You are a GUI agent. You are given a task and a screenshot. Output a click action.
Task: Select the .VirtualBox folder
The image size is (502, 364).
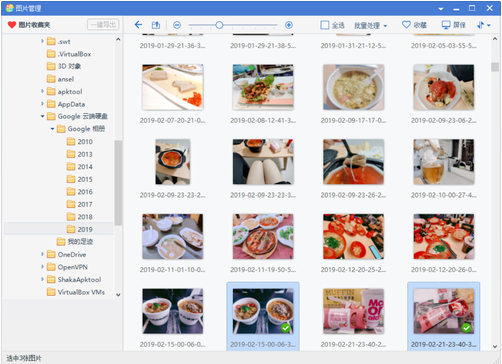click(x=69, y=54)
